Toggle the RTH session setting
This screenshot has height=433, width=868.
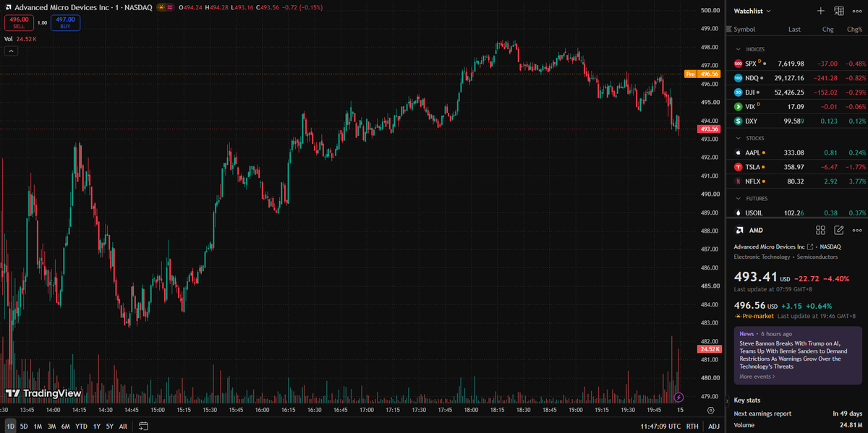(692, 426)
